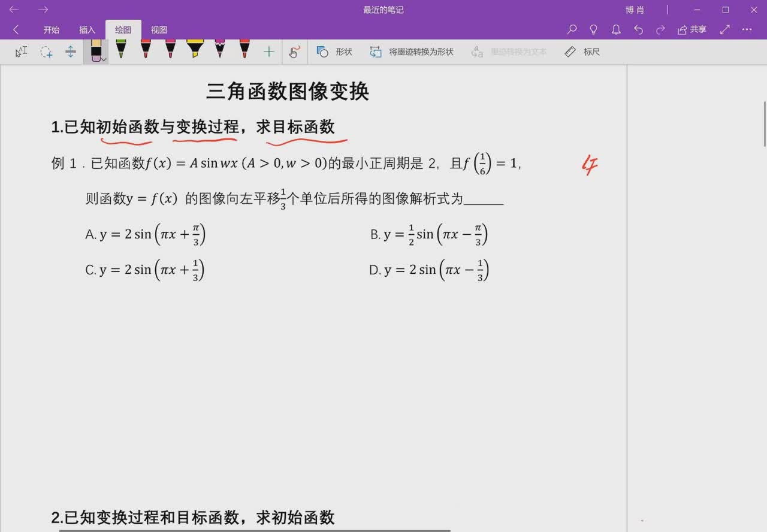Click the title bar back arrow

14,10
